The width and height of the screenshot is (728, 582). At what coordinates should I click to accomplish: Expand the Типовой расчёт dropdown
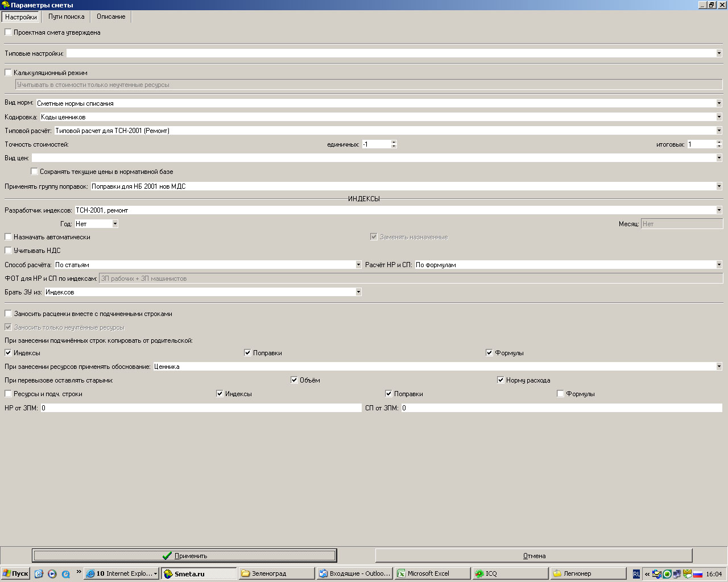tap(719, 131)
